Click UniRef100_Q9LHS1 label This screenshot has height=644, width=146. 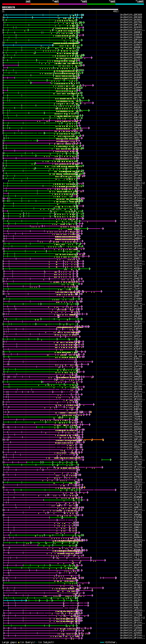pyautogui.click(x=131, y=130)
